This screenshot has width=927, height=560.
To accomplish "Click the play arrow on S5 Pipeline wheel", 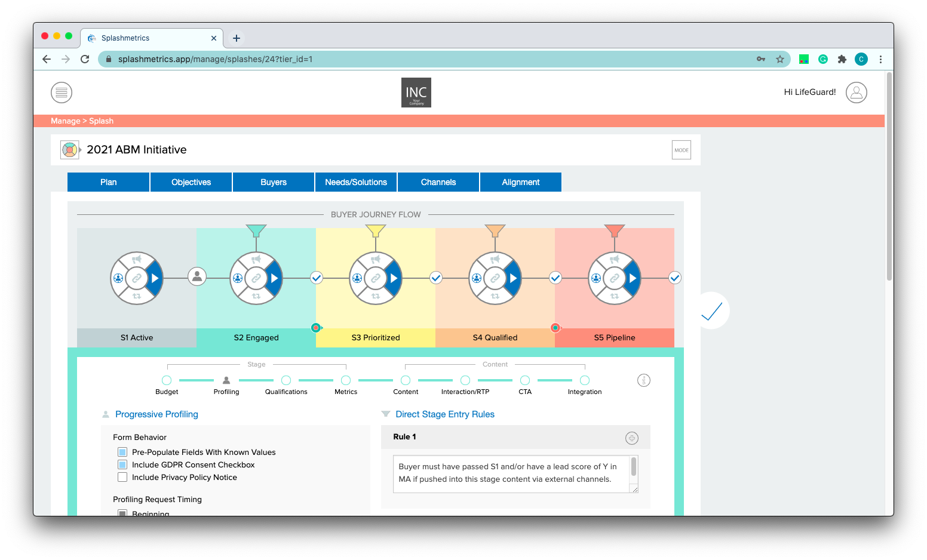I will pyautogui.click(x=633, y=278).
